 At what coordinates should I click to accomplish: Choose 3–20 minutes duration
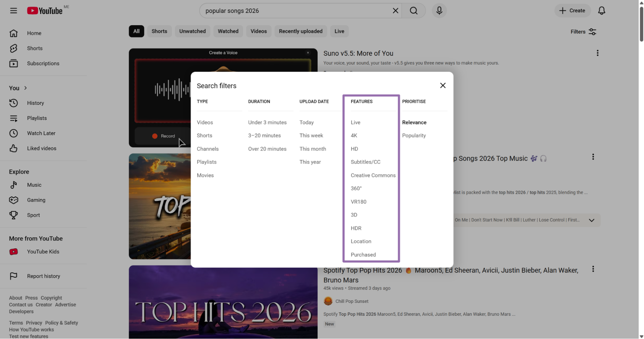click(264, 136)
